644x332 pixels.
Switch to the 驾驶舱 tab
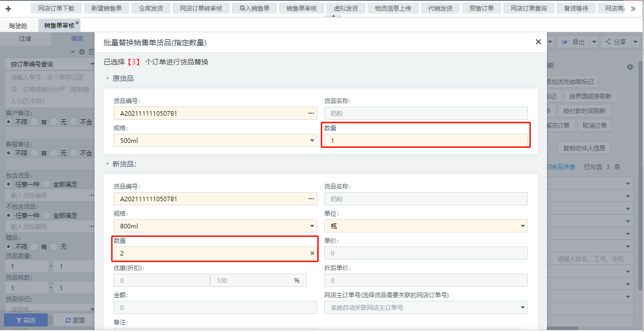point(18,26)
